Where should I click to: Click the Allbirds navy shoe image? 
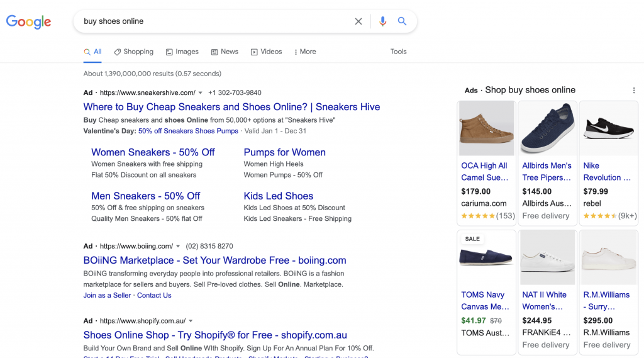click(548, 128)
